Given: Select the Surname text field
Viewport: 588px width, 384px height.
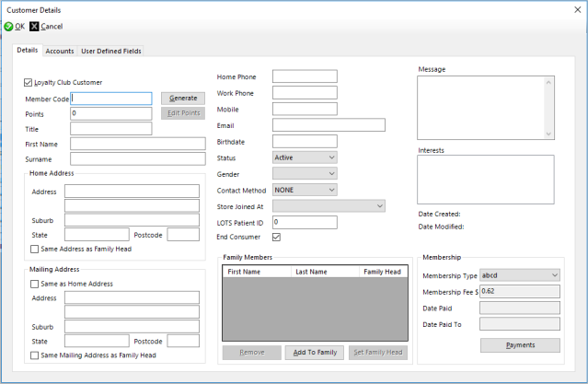Looking at the screenshot, I should (x=137, y=159).
